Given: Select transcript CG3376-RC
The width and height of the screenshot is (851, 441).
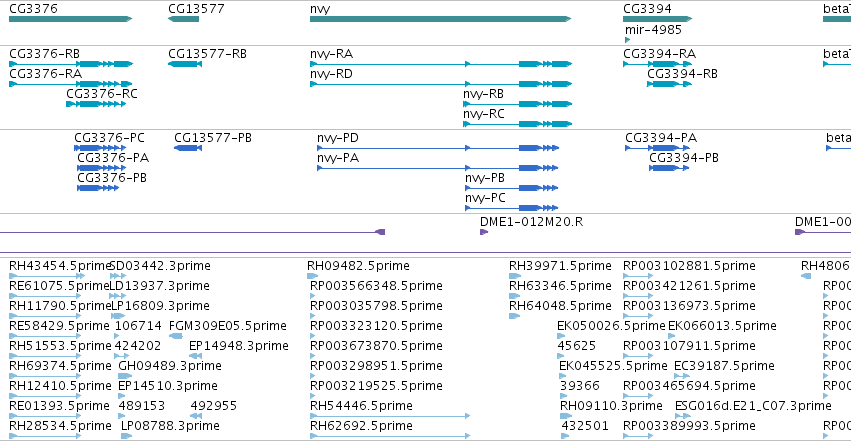Looking at the screenshot, I should [96, 104].
